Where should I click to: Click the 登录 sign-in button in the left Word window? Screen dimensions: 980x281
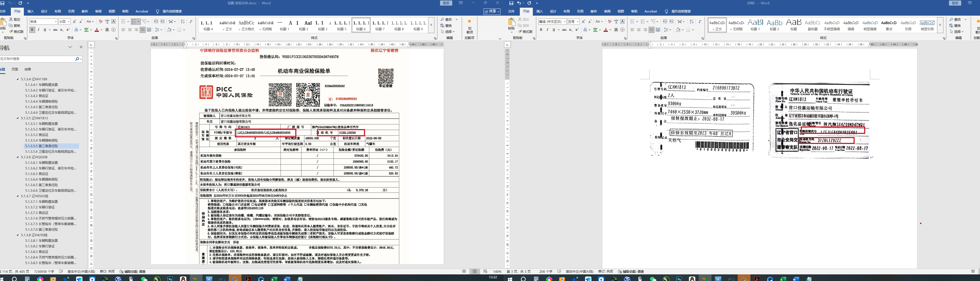tap(446, 3)
